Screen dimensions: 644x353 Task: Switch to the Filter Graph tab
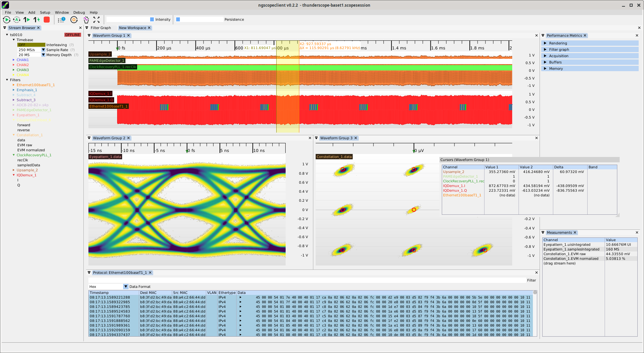(x=101, y=28)
